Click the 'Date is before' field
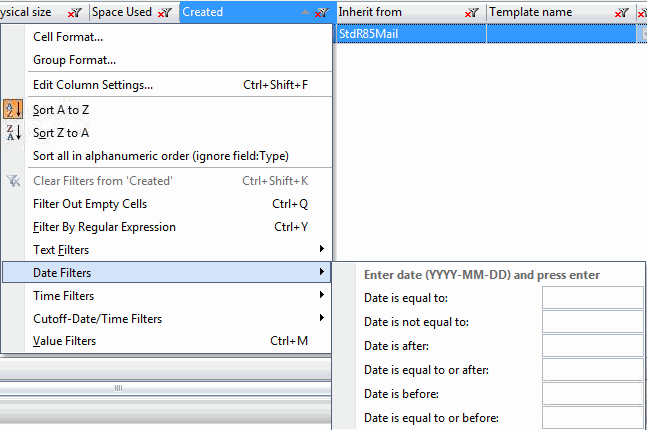Screen dimensions: 647x430 593,393
